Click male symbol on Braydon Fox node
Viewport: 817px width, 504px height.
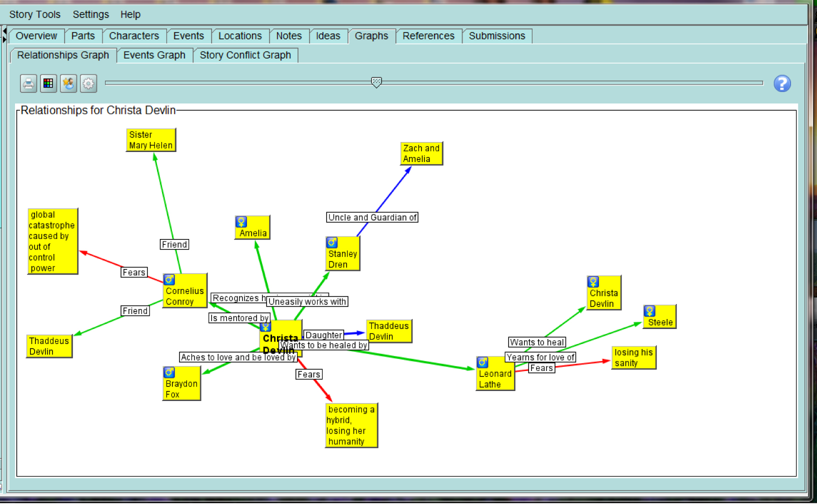pos(169,372)
